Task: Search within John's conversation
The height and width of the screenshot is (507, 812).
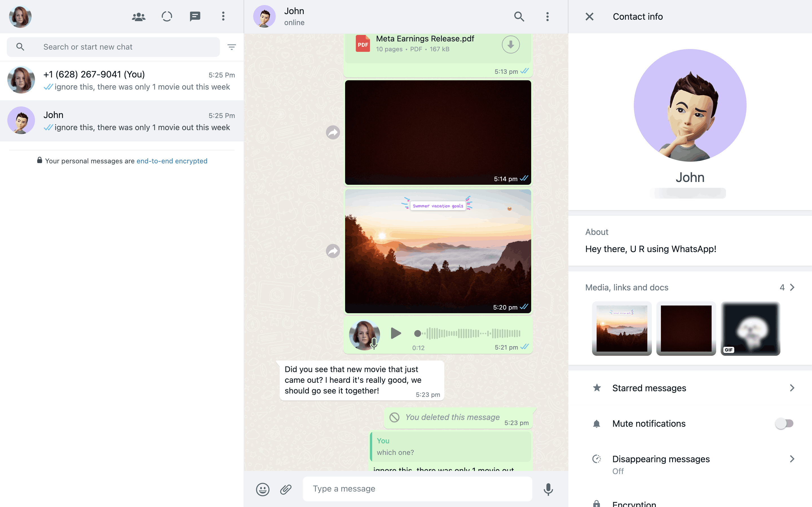Action: tap(519, 16)
